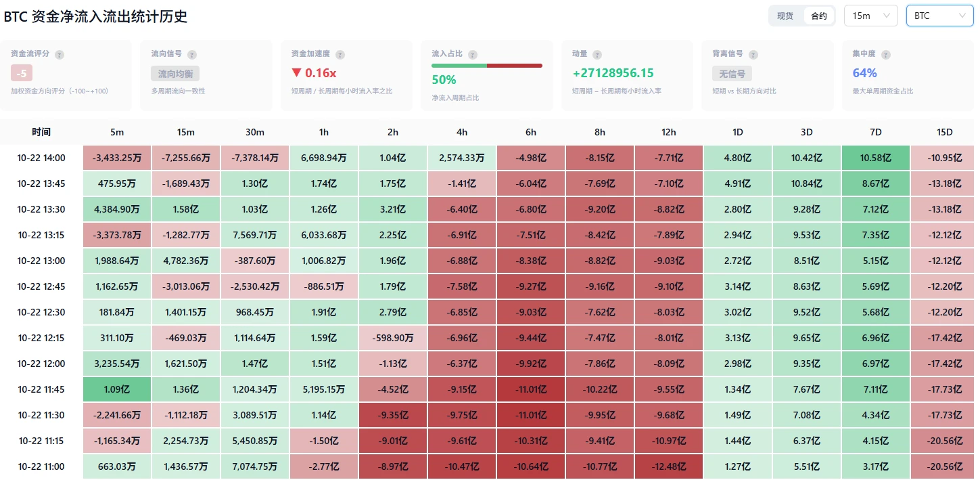Click the 4h column header
980x480 pixels.
click(x=462, y=132)
